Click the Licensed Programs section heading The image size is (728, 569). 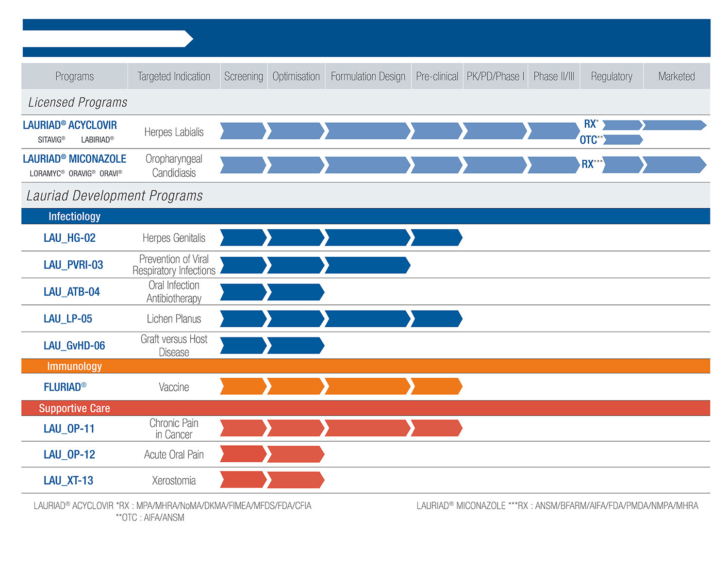(x=78, y=102)
